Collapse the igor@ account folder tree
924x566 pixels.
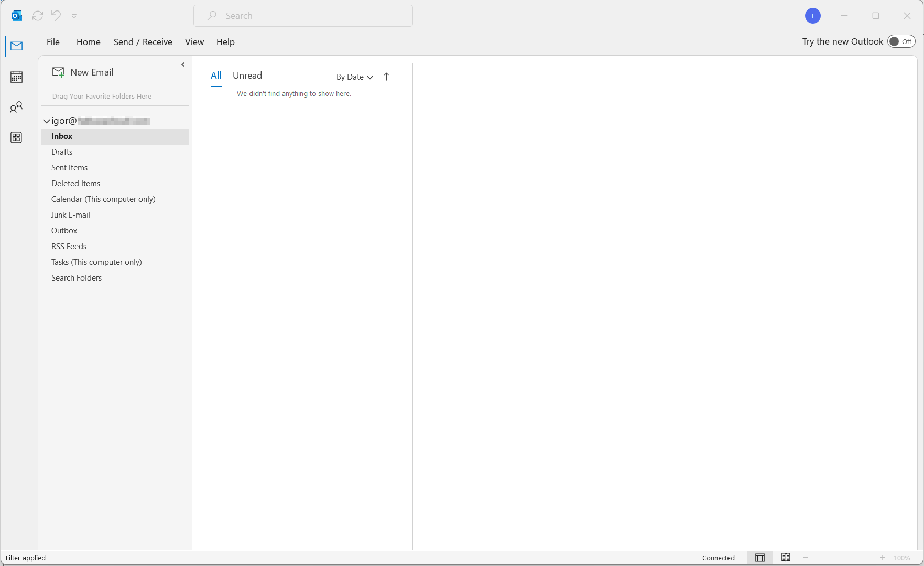coord(46,121)
